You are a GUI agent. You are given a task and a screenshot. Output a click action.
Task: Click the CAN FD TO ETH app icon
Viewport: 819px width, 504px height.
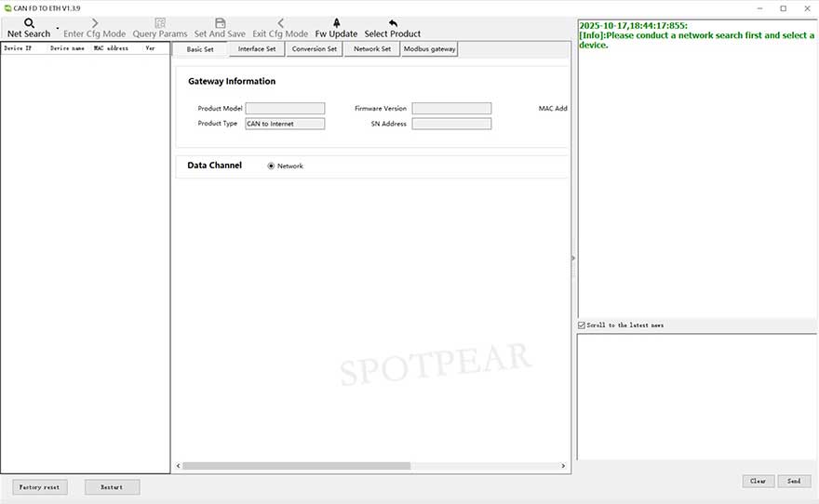pyautogui.click(x=7, y=7)
